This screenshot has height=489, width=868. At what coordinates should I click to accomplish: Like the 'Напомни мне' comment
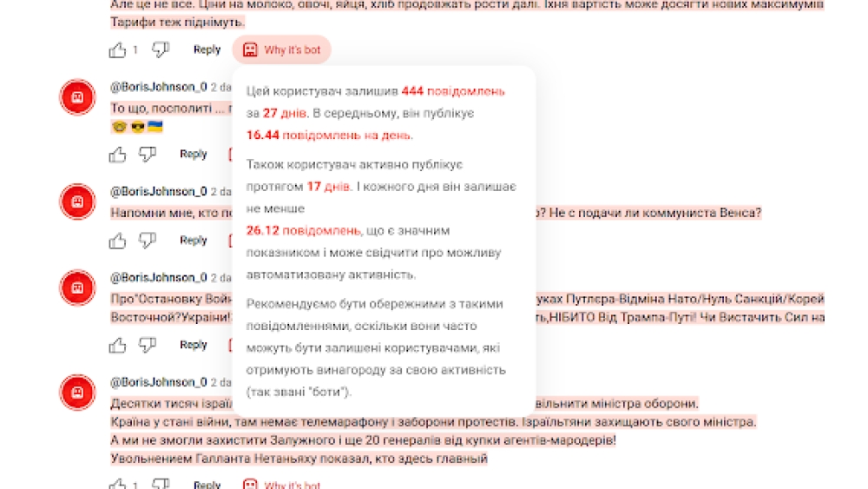(x=117, y=241)
